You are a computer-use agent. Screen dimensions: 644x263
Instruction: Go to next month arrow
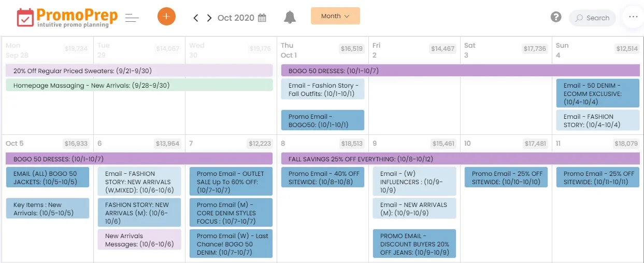coord(209,18)
